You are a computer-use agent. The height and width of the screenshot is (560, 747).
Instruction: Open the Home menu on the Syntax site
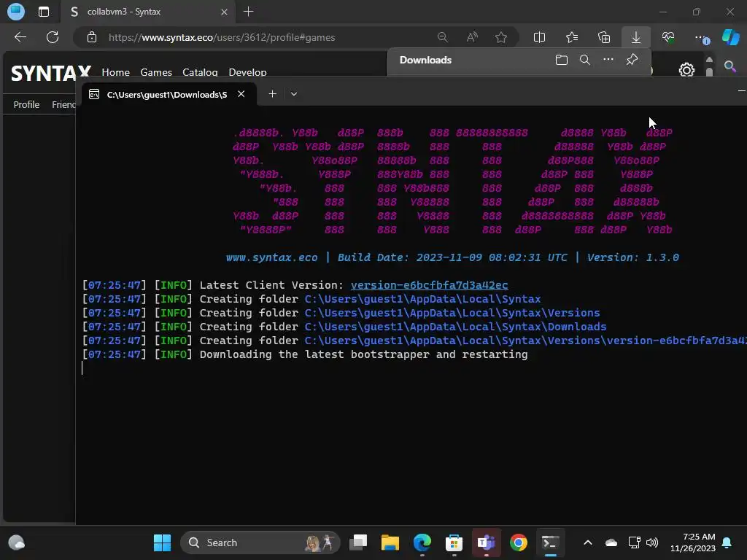pyautogui.click(x=116, y=72)
